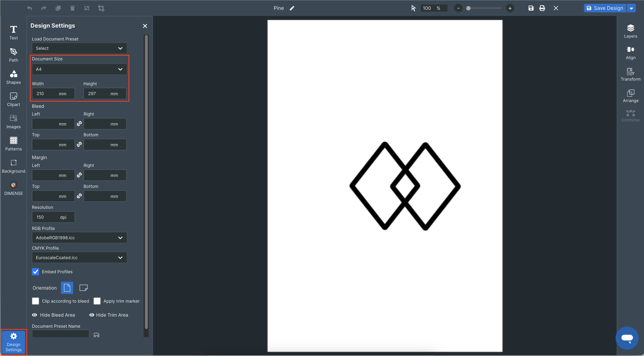Open the Clipart library
This screenshot has width=644, height=356.
click(13, 99)
